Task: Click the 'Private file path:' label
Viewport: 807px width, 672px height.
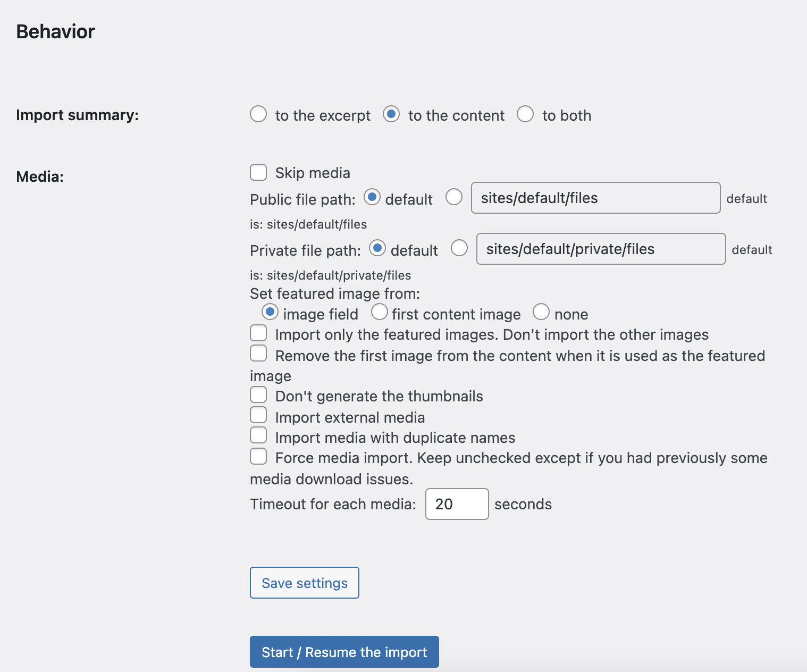Action: coord(305,250)
